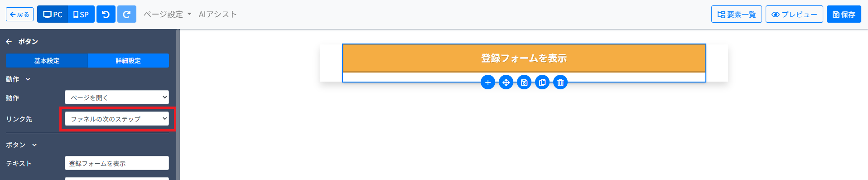Collapse the ボタン section chevron
Screen dimensions: 868x180
(34, 145)
